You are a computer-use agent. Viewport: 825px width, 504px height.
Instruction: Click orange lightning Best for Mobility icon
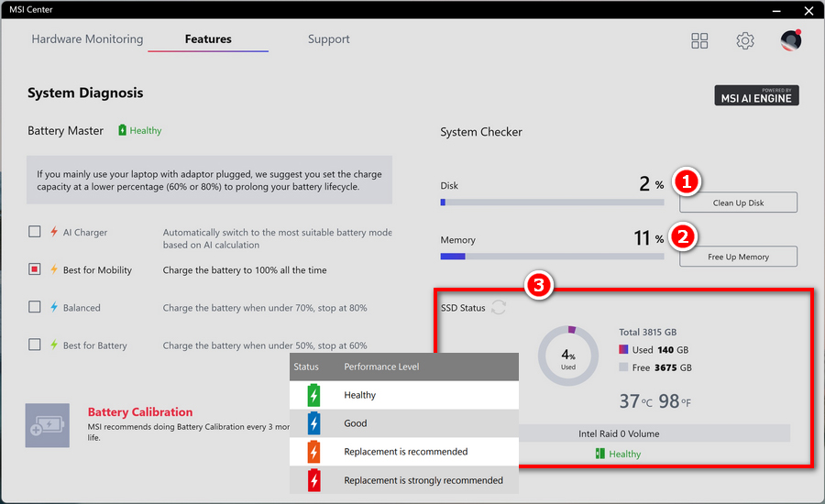click(x=54, y=269)
